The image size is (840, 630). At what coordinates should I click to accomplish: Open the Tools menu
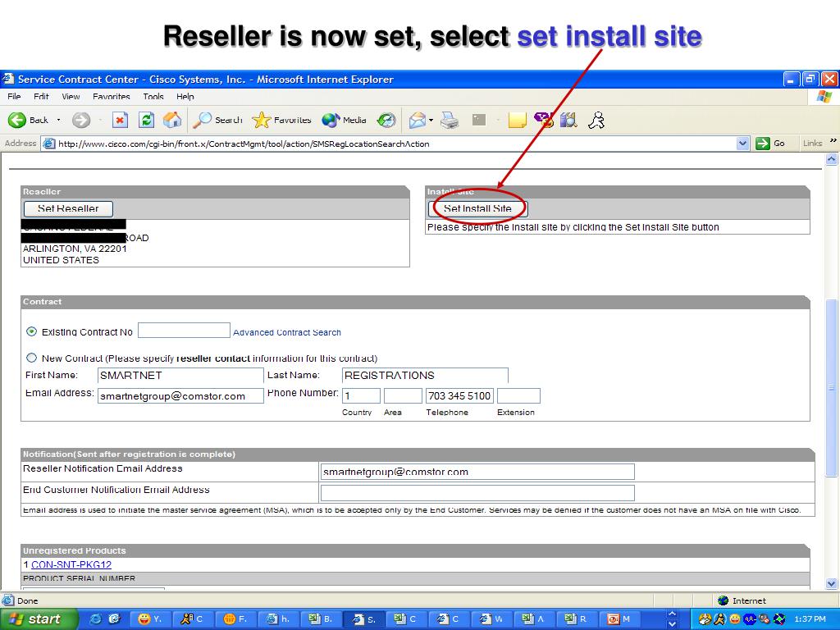(153, 97)
